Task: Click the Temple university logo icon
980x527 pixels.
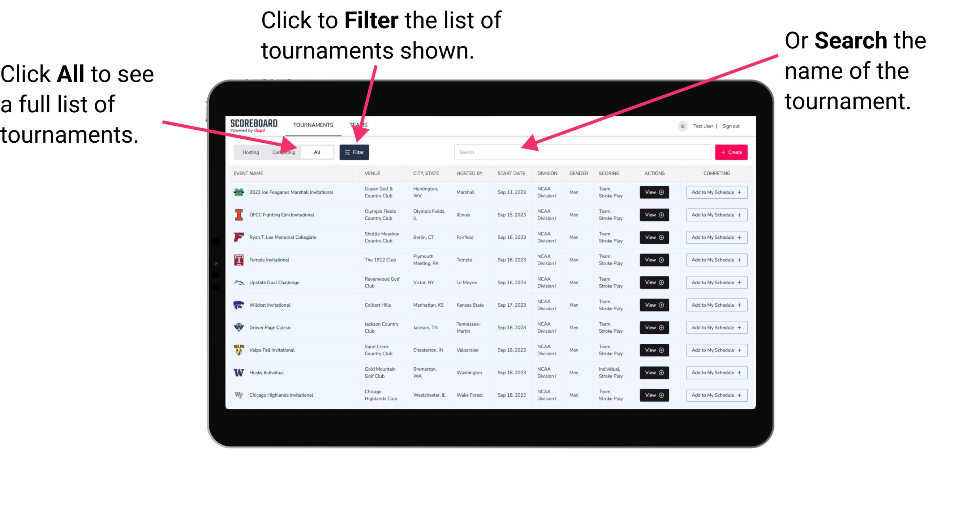Action: [238, 260]
